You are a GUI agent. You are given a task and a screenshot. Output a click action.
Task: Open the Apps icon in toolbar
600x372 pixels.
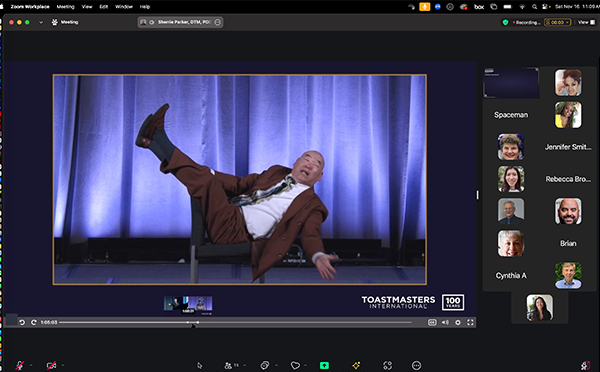(x=387, y=365)
